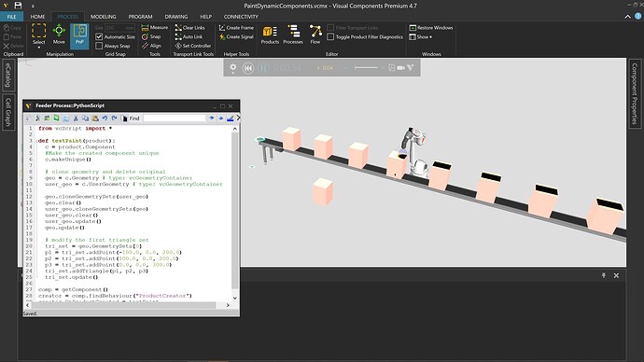Click Set Controller tool
The image size is (644, 362).
(193, 46)
